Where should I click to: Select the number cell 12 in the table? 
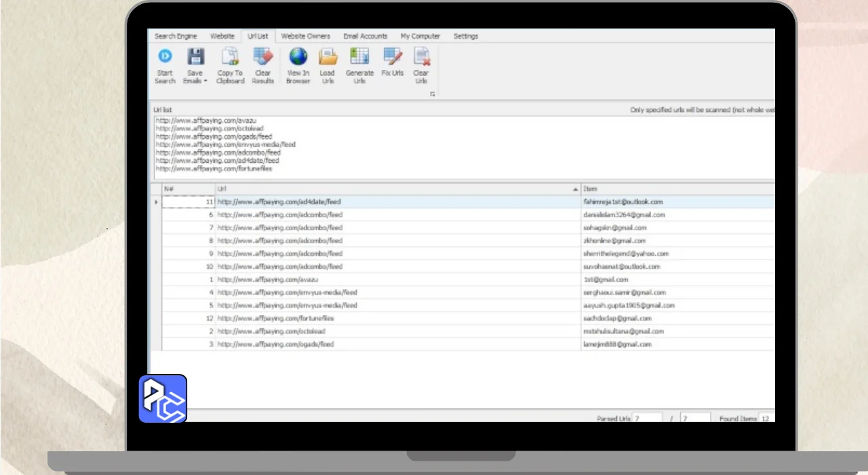tap(189, 318)
